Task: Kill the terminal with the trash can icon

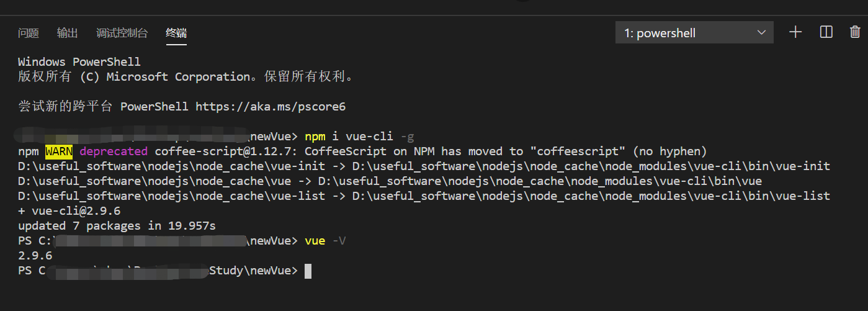Action: tap(855, 32)
